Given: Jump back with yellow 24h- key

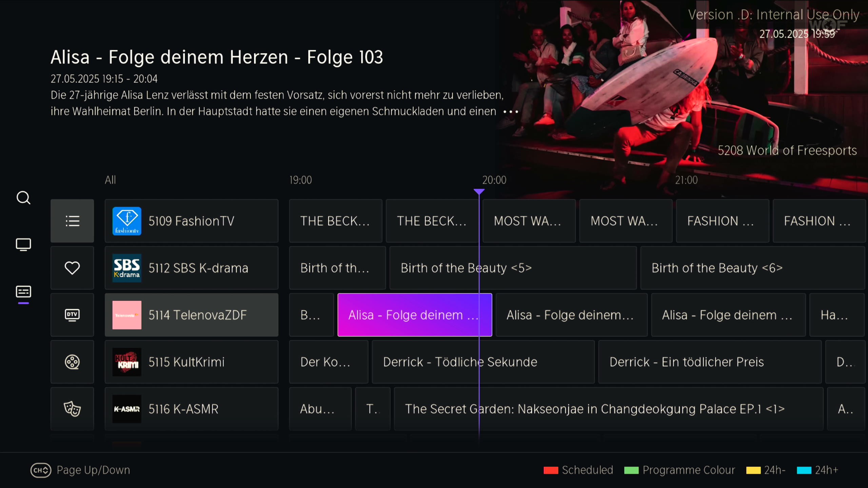Looking at the screenshot, I should click(x=753, y=470).
